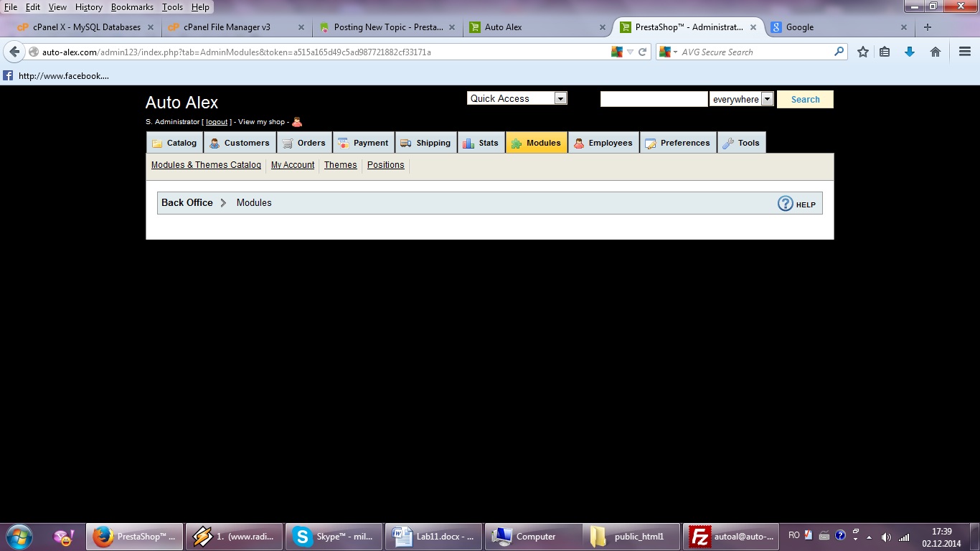Switch to Winamp in the taskbar
This screenshot has height=551, width=980.
pyautogui.click(x=233, y=537)
